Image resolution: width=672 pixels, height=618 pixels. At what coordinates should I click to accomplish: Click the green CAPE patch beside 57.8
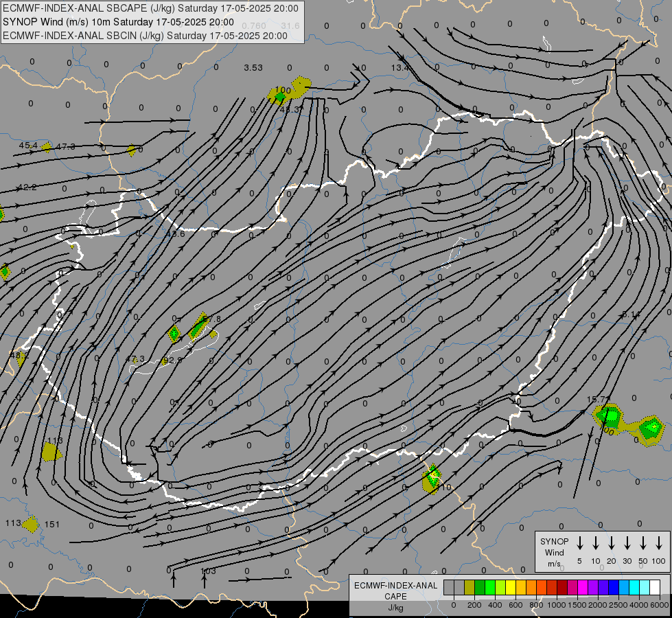(198, 327)
